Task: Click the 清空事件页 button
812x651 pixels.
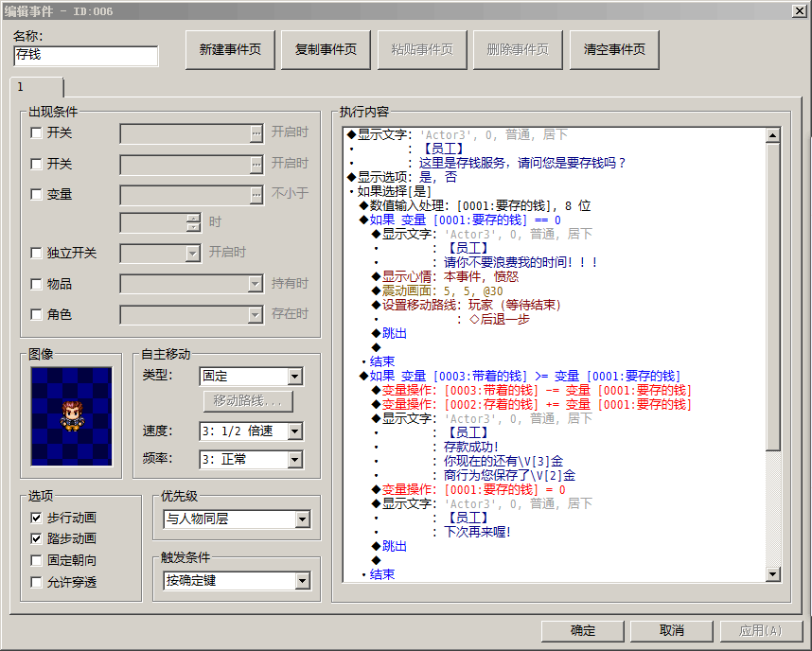Action: [614, 50]
